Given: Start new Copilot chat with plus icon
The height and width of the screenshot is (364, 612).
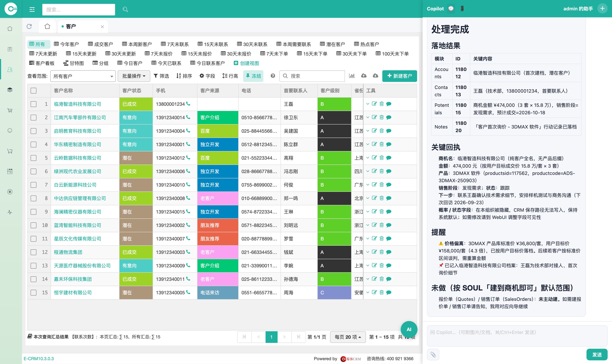Looking at the screenshot, I should [x=602, y=9].
